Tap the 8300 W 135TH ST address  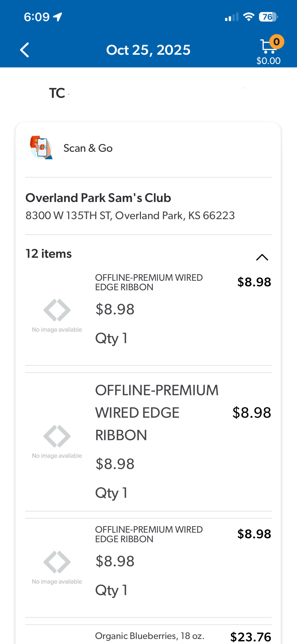coord(130,215)
